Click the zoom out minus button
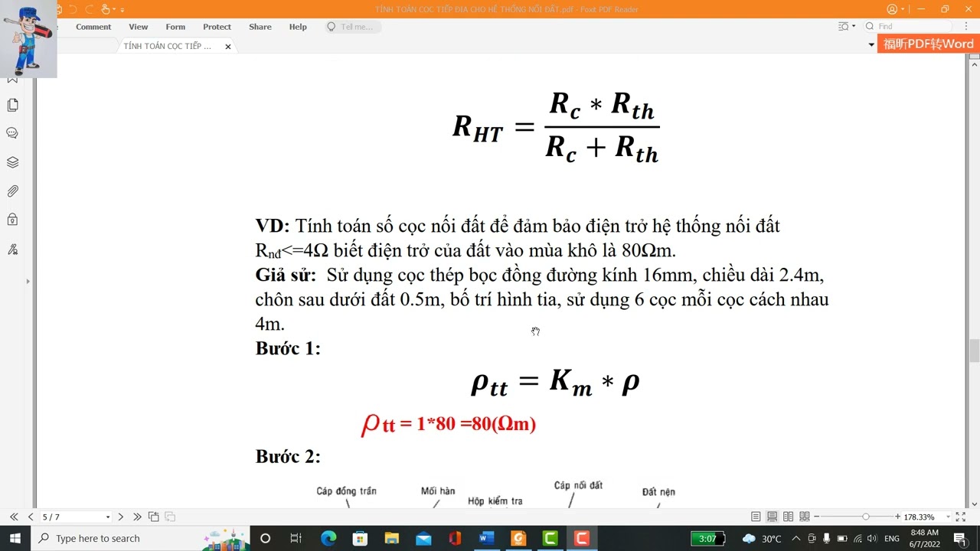The height and width of the screenshot is (551, 980). tap(816, 517)
